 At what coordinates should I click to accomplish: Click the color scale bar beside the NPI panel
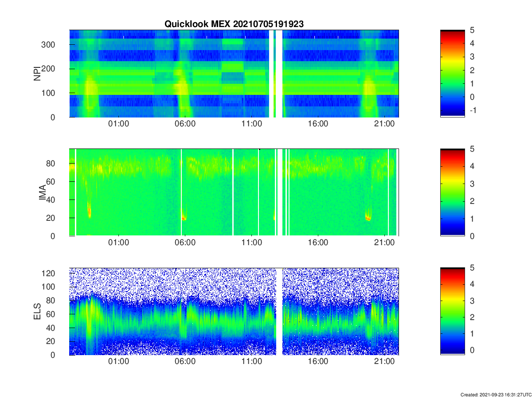452,73
